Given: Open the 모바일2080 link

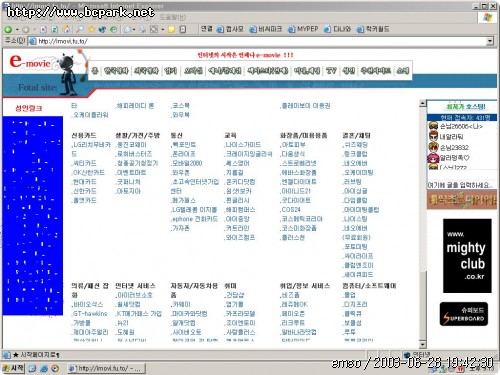Looking at the screenshot, I should [186, 163].
